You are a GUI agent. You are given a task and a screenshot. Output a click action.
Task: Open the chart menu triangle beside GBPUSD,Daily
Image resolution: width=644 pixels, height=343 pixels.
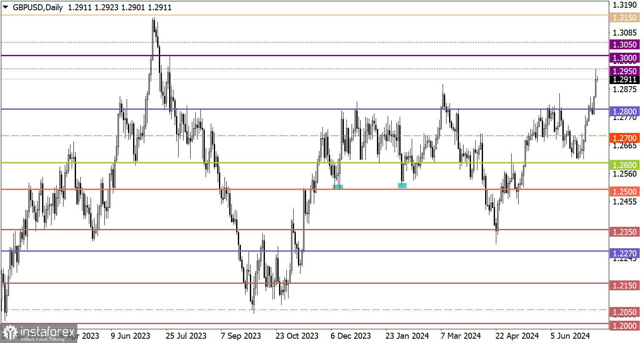(x=5, y=8)
